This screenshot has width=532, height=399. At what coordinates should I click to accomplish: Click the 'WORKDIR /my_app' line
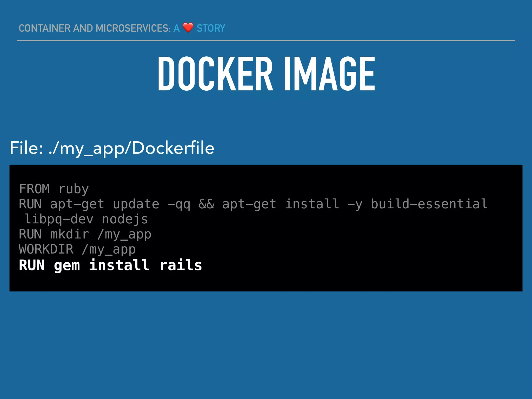(x=77, y=250)
